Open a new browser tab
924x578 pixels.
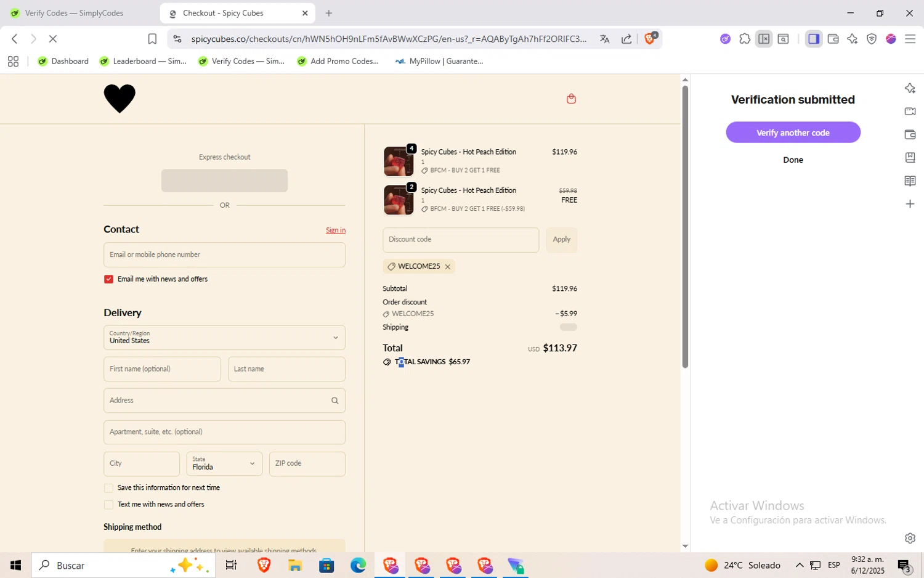pyautogui.click(x=329, y=13)
